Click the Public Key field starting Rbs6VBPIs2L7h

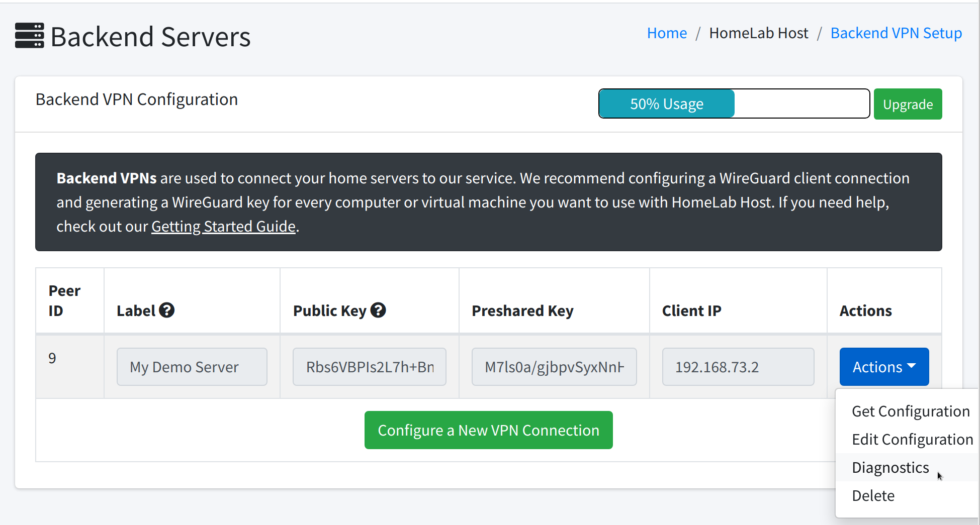click(x=369, y=367)
